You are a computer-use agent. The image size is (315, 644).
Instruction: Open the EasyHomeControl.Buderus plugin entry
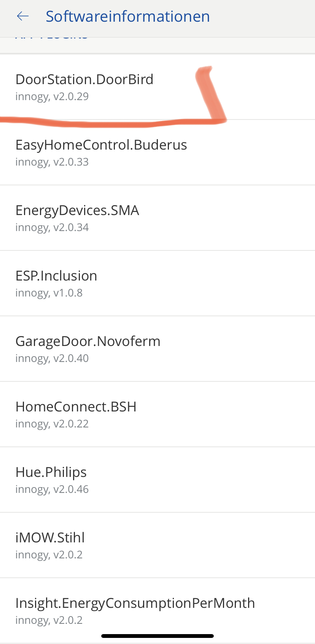tap(101, 145)
